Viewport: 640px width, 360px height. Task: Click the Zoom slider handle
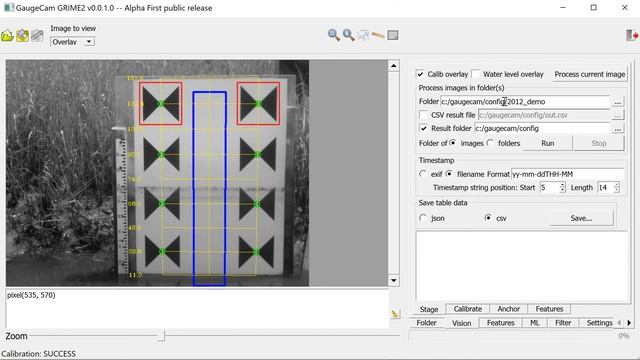click(161, 336)
